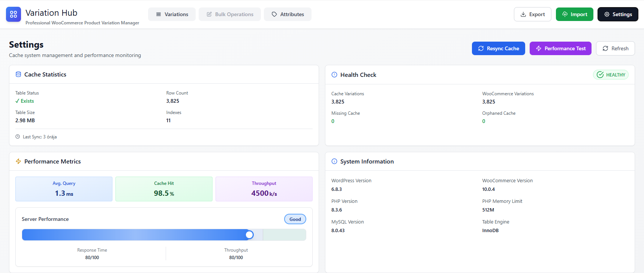Open the Bulk Operations tab
The image size is (644, 273).
(x=230, y=14)
